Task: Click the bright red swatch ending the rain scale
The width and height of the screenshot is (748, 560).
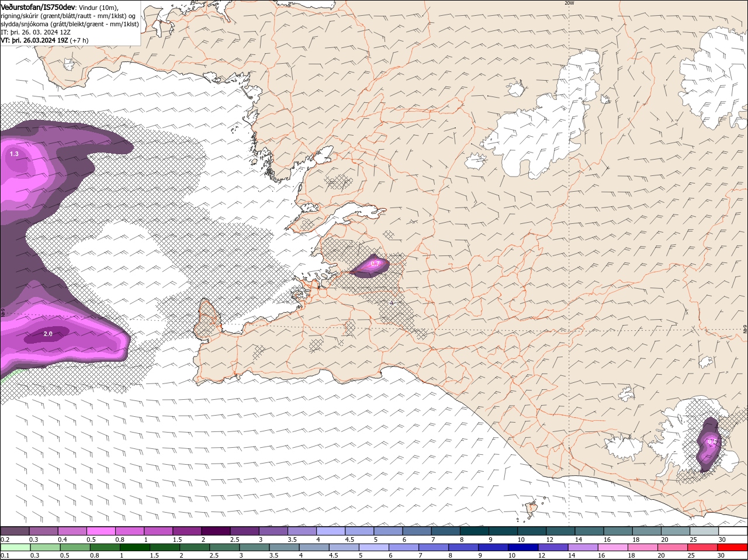Action: pos(732,547)
